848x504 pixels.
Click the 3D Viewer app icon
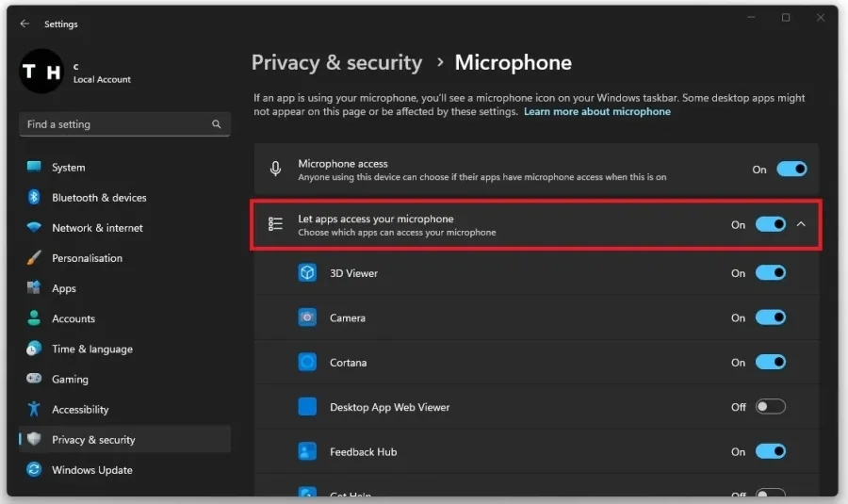point(307,272)
